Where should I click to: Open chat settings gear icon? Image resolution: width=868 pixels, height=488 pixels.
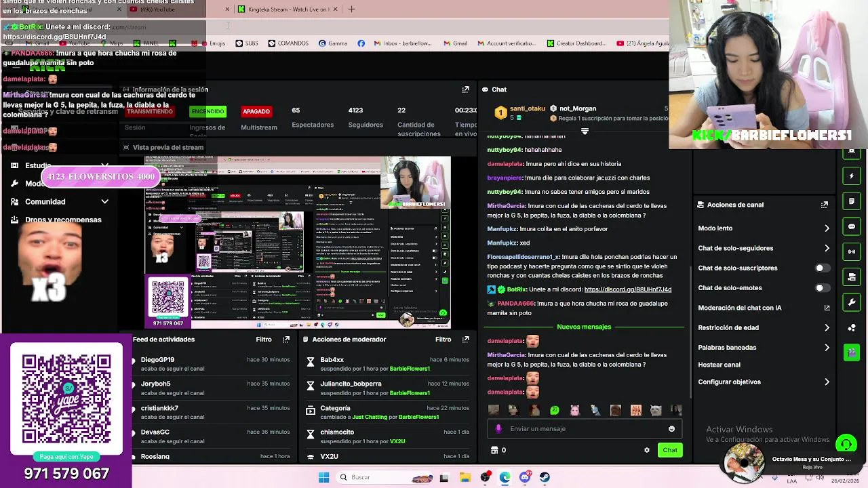(x=646, y=450)
